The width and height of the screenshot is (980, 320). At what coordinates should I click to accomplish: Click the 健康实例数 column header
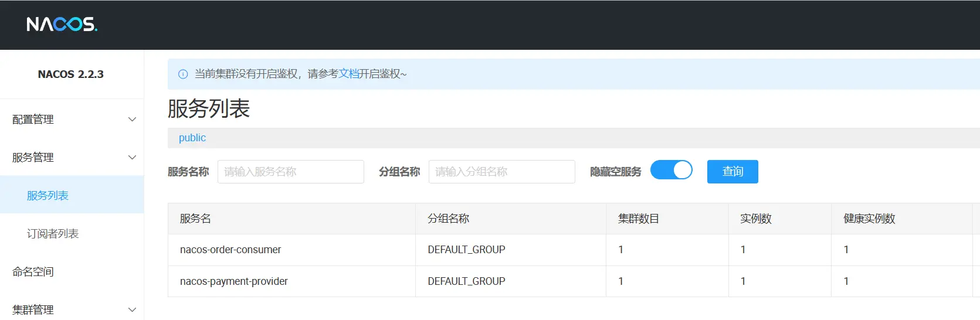click(869, 219)
